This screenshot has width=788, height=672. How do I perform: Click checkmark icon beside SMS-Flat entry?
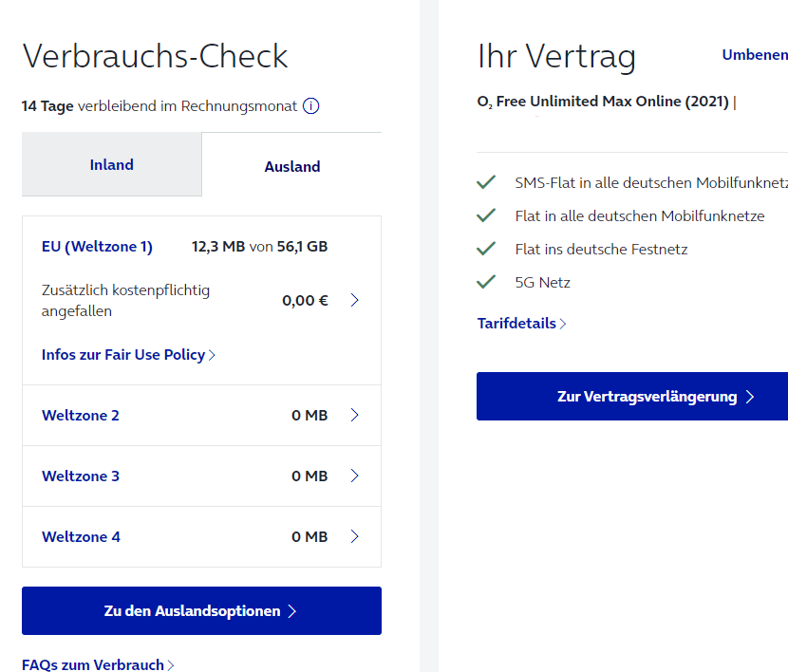[486, 182]
